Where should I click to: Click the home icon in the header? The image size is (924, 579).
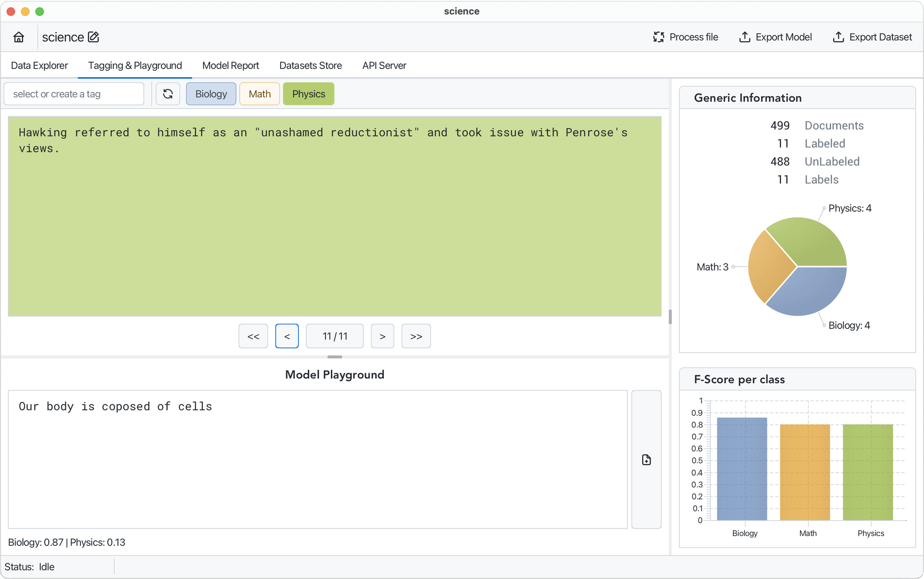click(x=18, y=37)
